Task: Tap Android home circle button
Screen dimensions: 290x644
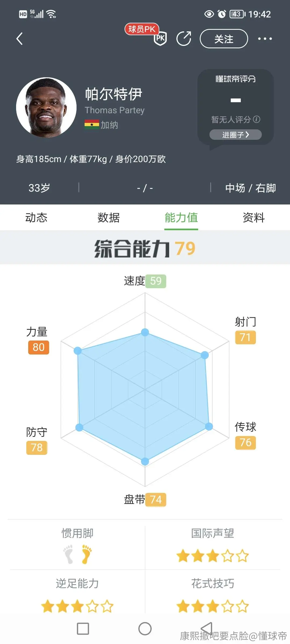Action: pos(145,629)
